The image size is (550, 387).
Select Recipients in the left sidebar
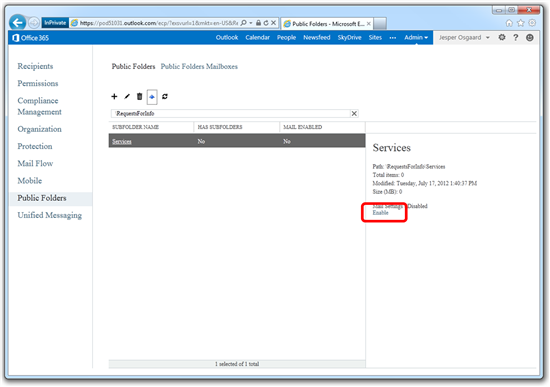click(35, 66)
